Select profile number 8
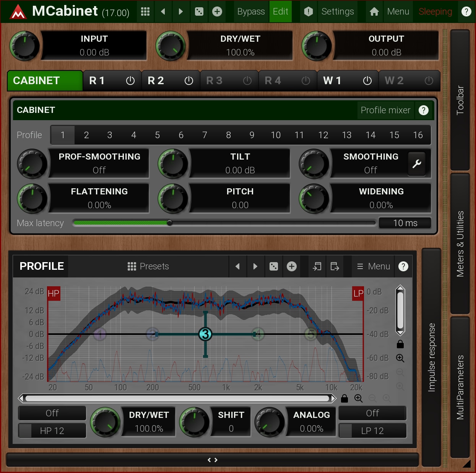 [x=228, y=135]
